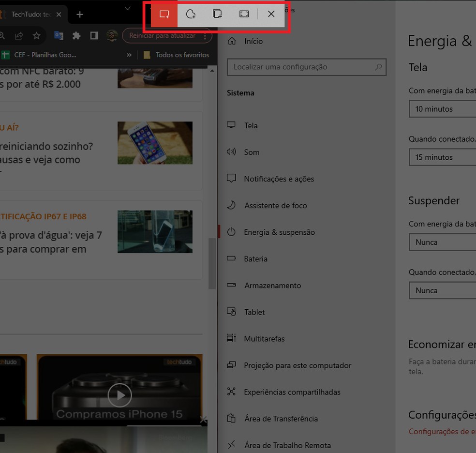Open the Chrome extensions puzzle icon
Screen dimensions: 476x453
[x=76, y=35]
